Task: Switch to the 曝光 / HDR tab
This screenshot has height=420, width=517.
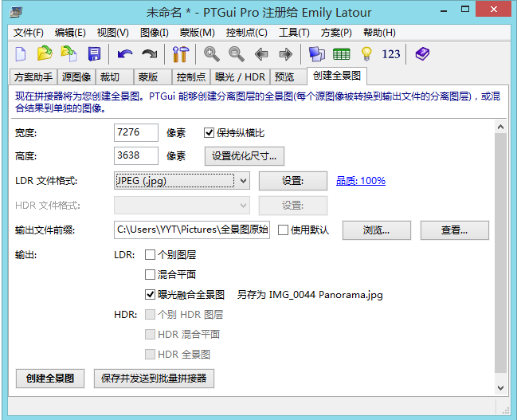Action: (x=240, y=77)
